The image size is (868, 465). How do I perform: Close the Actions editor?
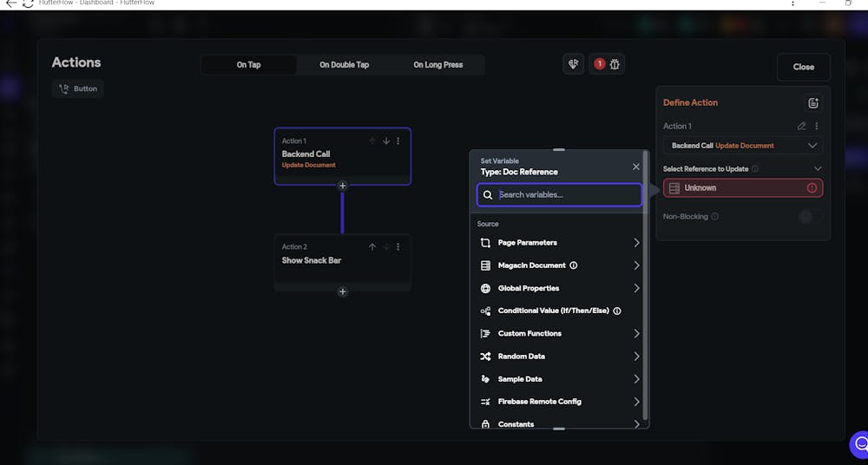pos(803,67)
